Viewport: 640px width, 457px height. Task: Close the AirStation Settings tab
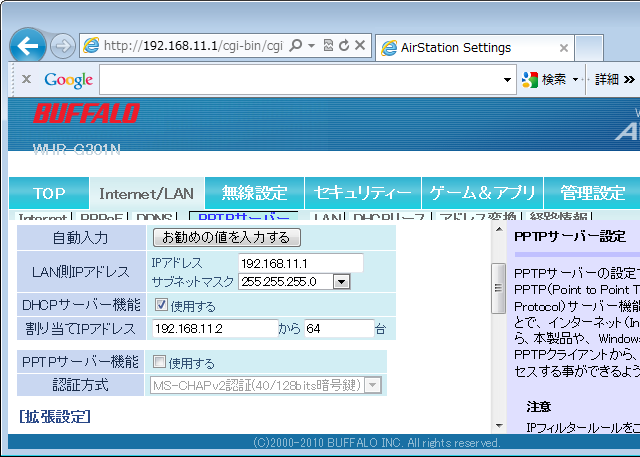click(564, 48)
